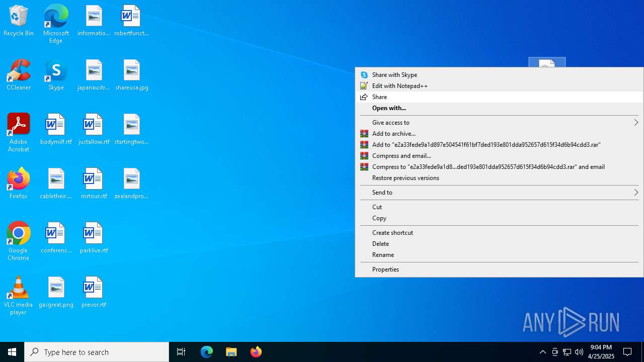
Task: Select the mrtour.rtf document
Action: [94, 184]
